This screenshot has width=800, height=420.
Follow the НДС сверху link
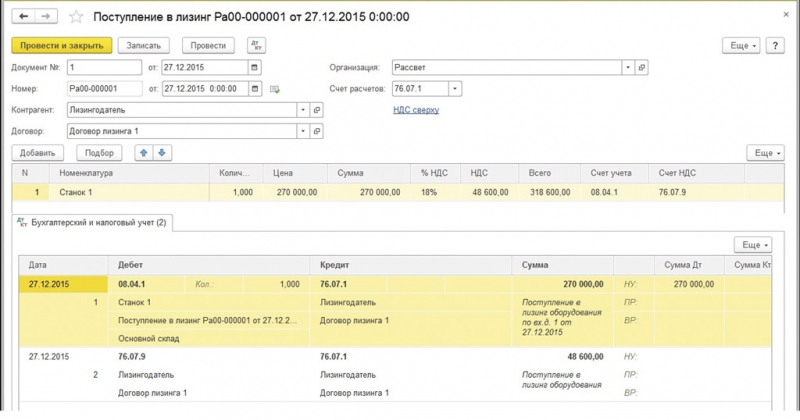coord(416,110)
